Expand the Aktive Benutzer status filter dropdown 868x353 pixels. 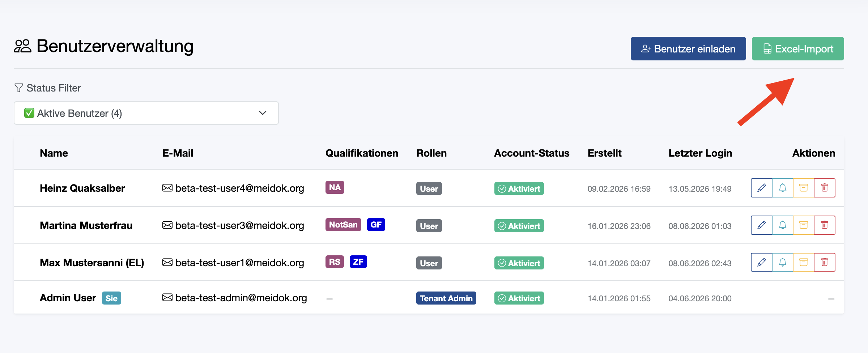click(x=146, y=113)
